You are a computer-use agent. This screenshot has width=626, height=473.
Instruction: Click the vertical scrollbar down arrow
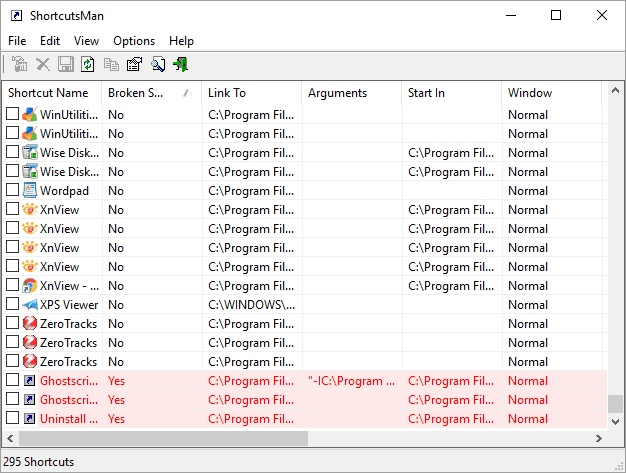tap(615, 422)
